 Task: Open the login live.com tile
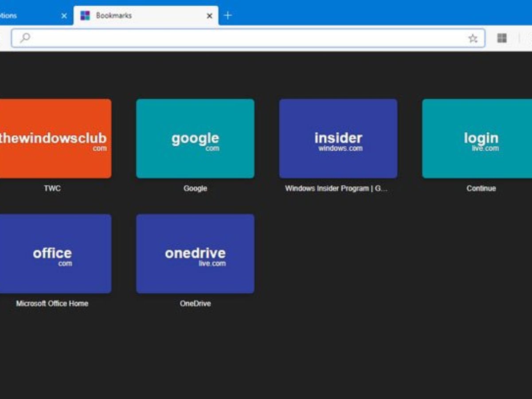point(477,138)
